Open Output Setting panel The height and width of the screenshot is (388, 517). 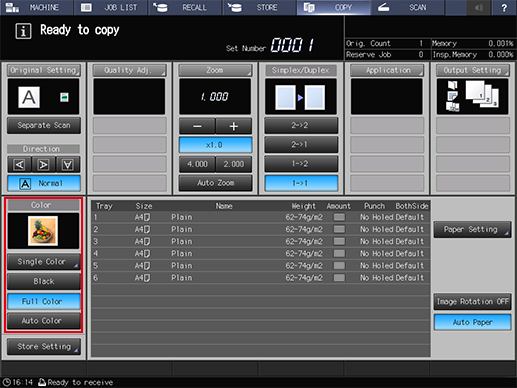click(472, 70)
